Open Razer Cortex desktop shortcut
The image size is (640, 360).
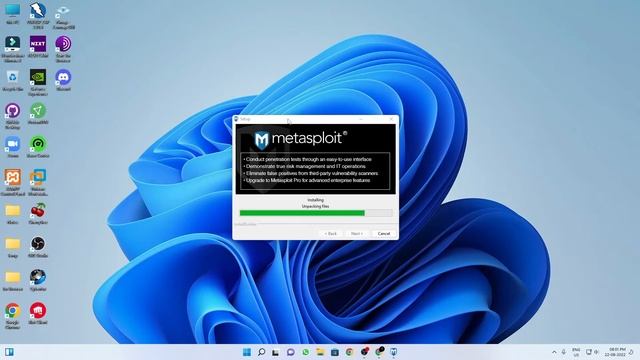38,147
